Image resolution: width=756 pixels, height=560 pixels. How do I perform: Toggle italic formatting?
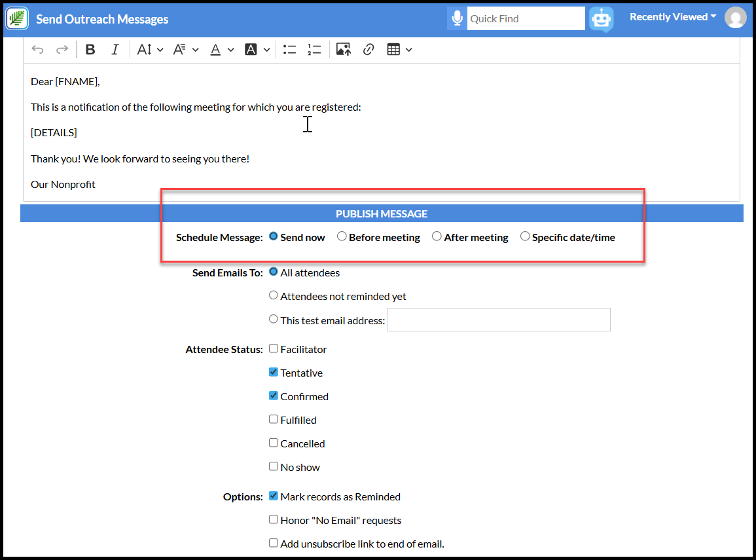point(115,49)
